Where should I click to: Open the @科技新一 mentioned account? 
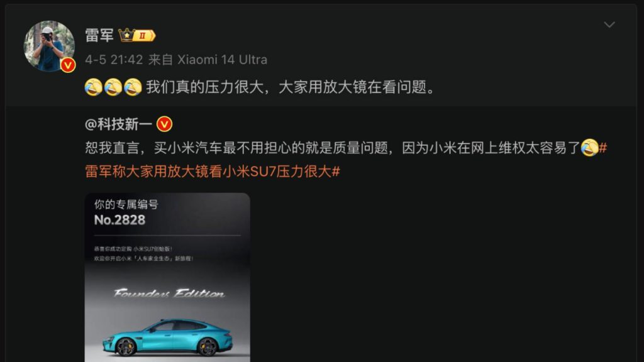pyautogui.click(x=118, y=124)
